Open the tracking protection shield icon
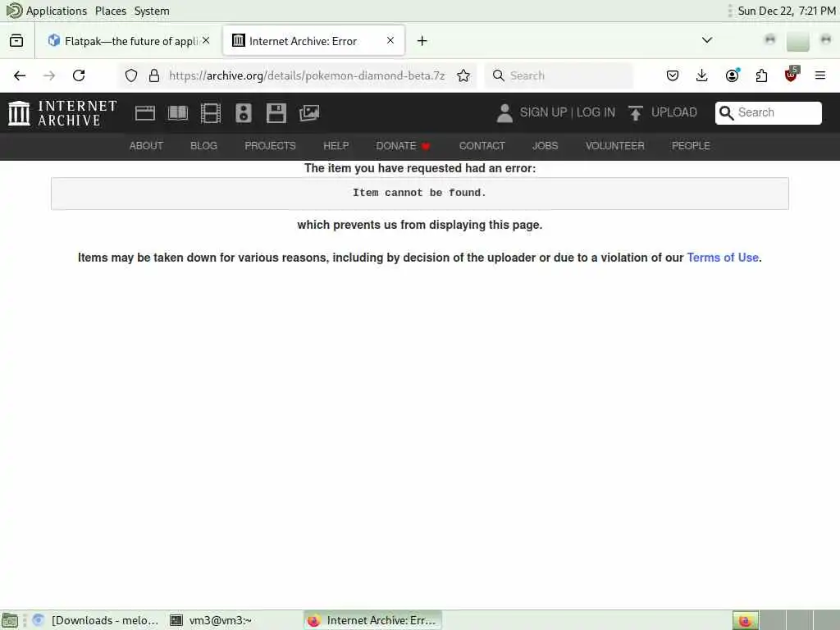The width and height of the screenshot is (840, 630). pyautogui.click(x=131, y=75)
